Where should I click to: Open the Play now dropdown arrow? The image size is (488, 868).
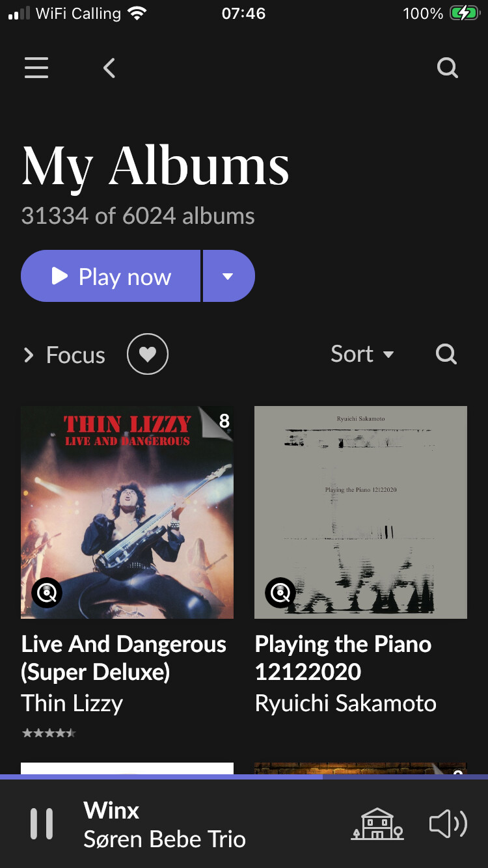tap(228, 277)
